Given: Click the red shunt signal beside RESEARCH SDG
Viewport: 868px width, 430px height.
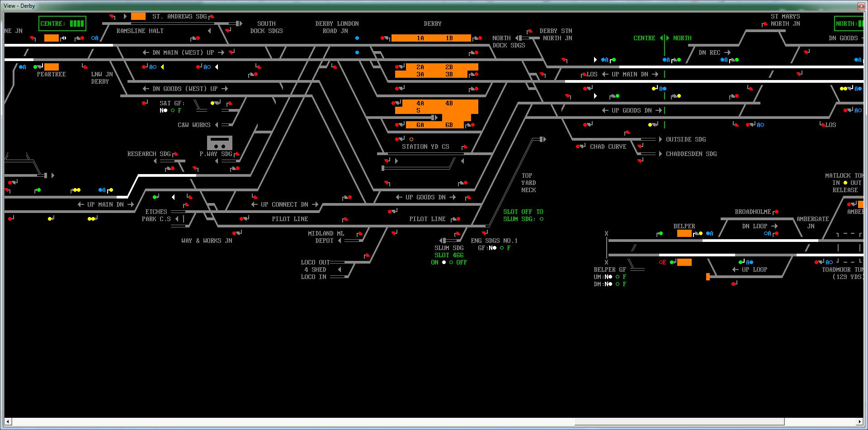Looking at the screenshot, I should pyautogui.click(x=175, y=154).
